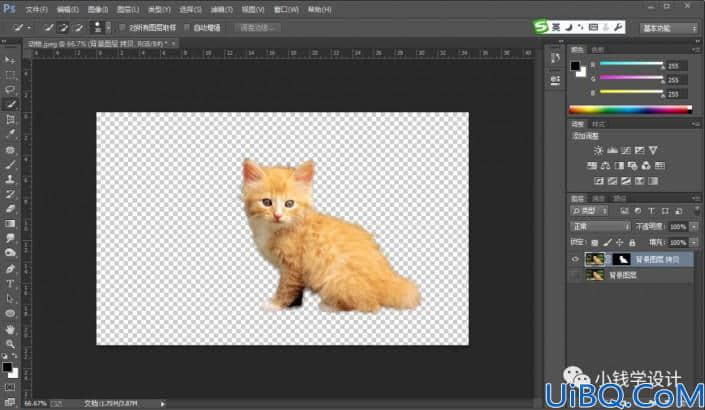Add a Levels adjustment

[612, 150]
